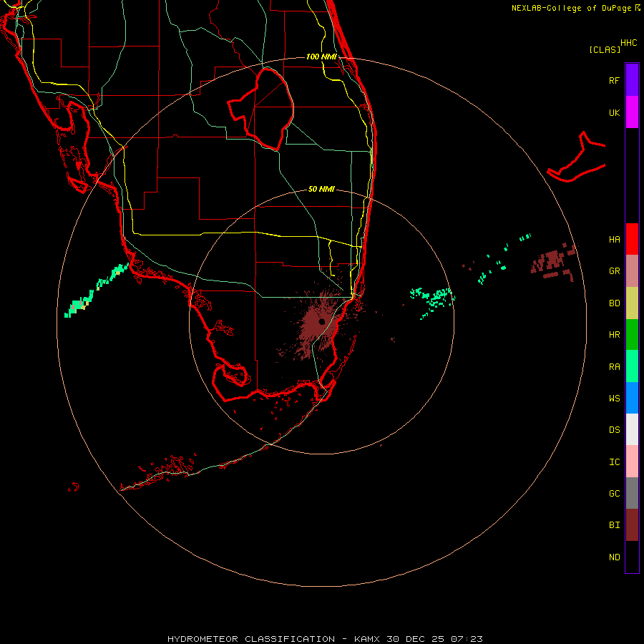Click the 07:23 timestamp

pos(467,639)
